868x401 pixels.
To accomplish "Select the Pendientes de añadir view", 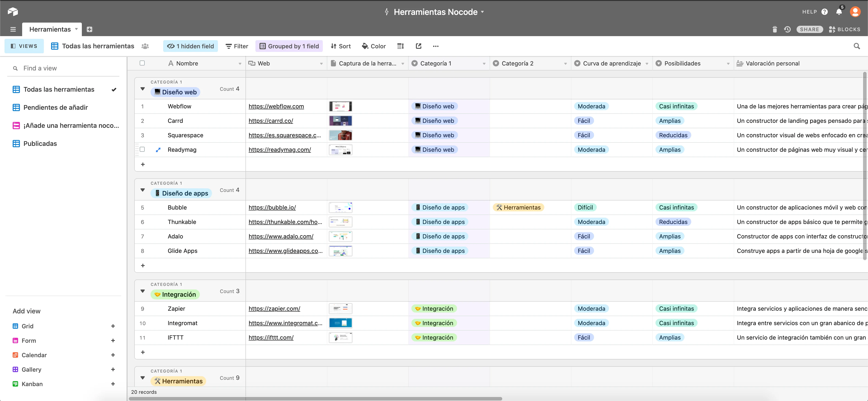I will pyautogui.click(x=56, y=107).
